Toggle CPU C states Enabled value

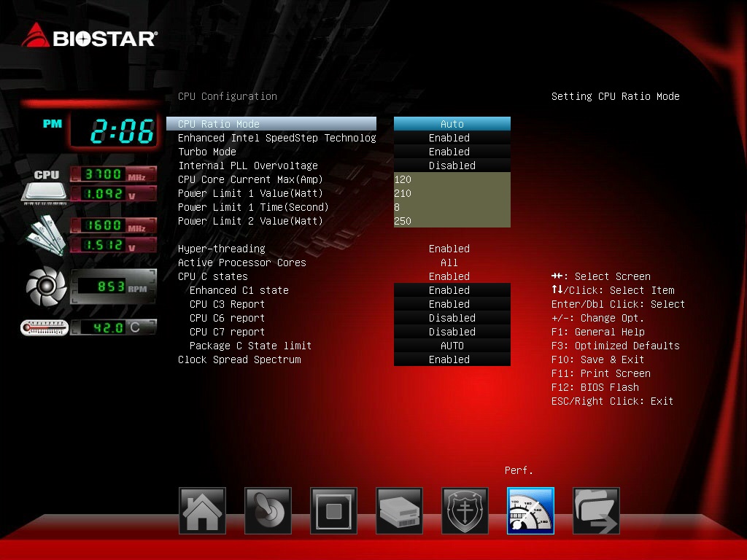pyautogui.click(x=449, y=276)
